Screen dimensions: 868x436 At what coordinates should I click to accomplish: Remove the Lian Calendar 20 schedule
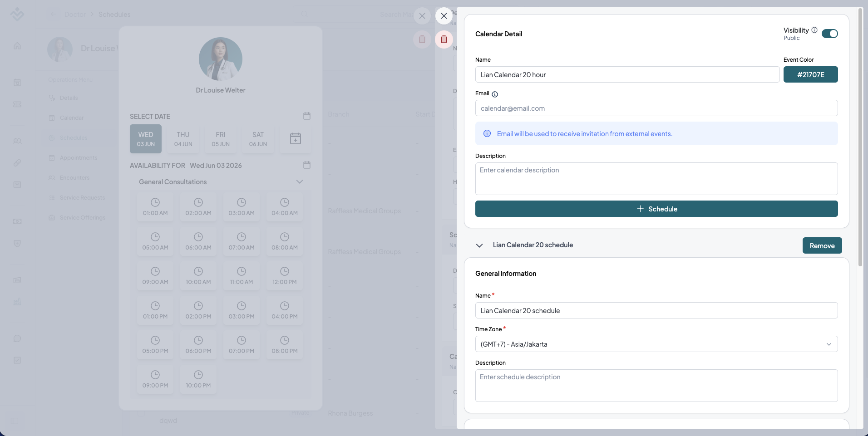[822, 245]
